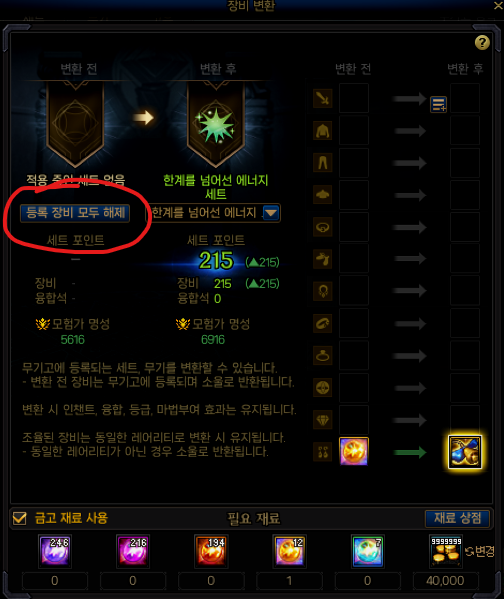The height and width of the screenshot is (599, 504).
Task: Click the weapon slot sword icon
Action: 323,99
